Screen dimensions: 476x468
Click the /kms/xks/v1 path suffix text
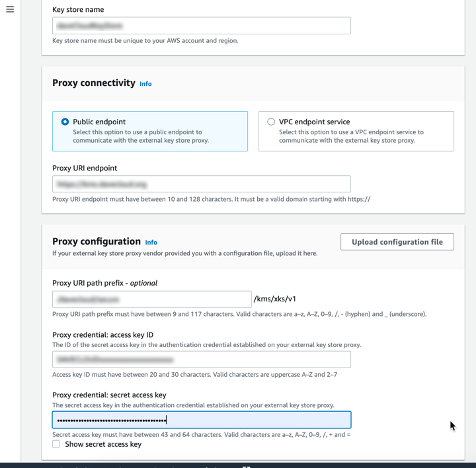[274, 299]
